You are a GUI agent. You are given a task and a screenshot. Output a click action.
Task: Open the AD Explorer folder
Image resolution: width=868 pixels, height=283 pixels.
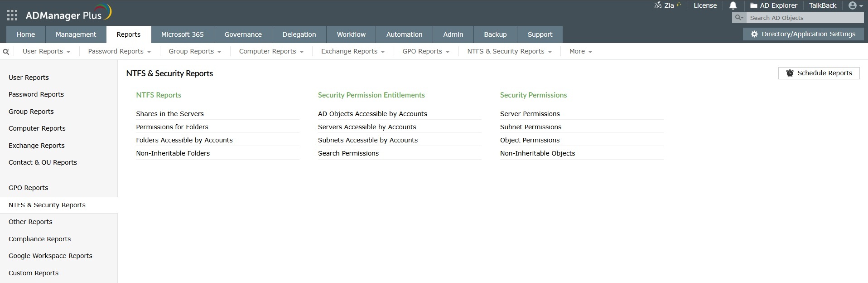tap(774, 5)
